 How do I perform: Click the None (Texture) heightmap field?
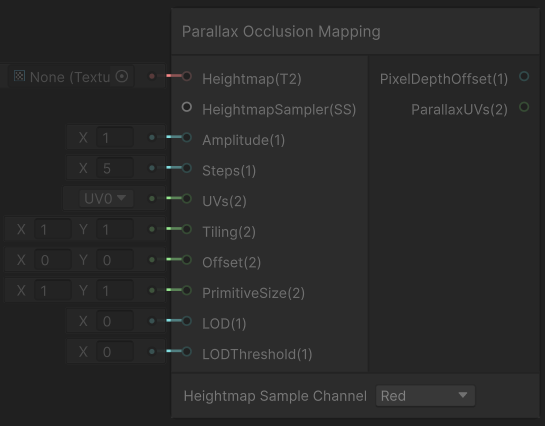click(71, 76)
